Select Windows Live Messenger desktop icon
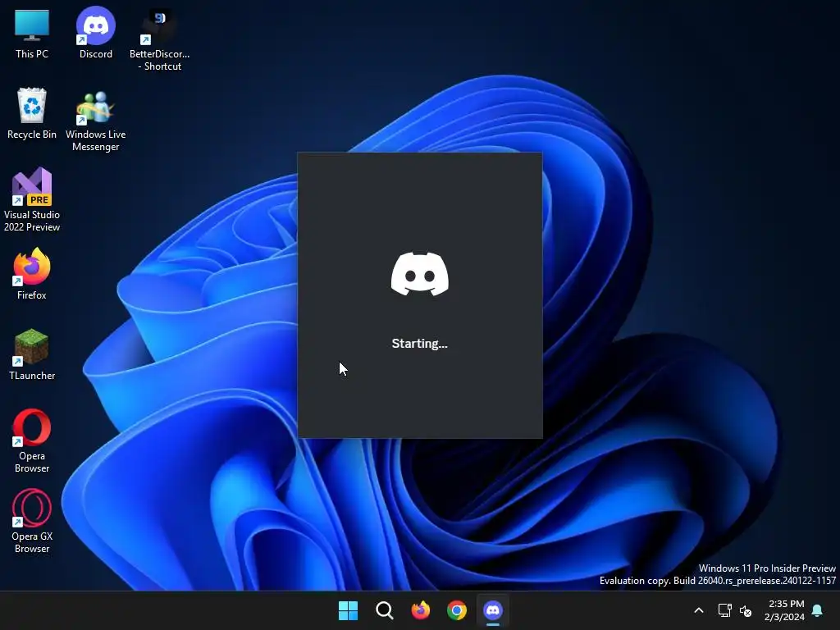Screen dimensions: 840x630 (x=95, y=121)
